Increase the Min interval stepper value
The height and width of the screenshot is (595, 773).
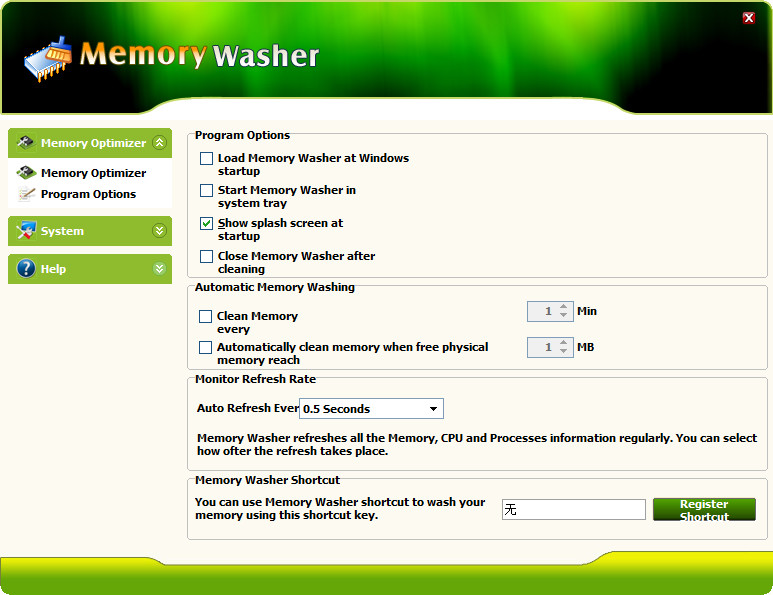(563, 307)
